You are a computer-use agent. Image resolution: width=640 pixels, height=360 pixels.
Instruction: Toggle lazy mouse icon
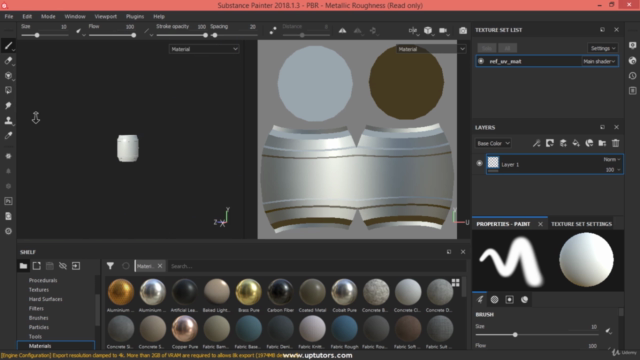tap(273, 31)
